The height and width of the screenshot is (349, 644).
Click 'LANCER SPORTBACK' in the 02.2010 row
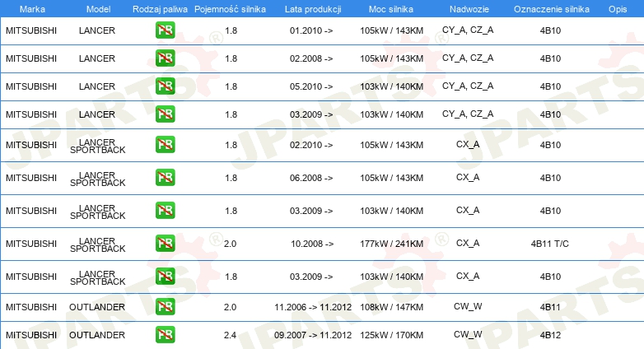[x=98, y=147]
